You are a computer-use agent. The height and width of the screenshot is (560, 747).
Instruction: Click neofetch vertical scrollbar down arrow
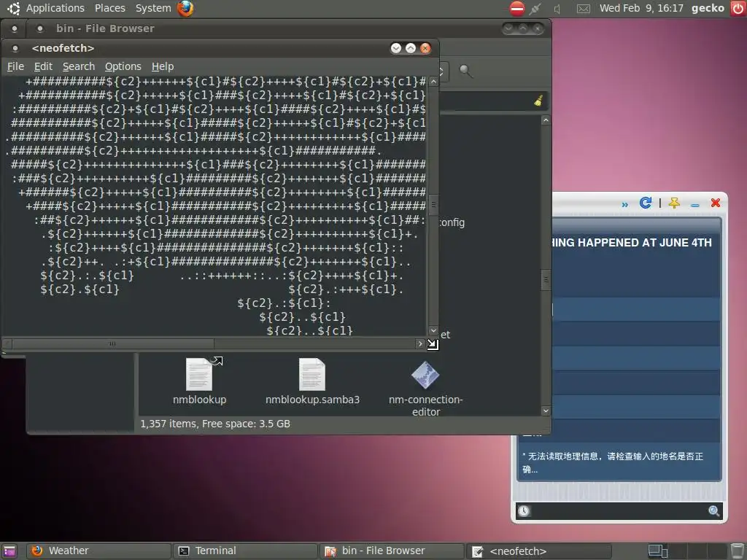tap(433, 330)
